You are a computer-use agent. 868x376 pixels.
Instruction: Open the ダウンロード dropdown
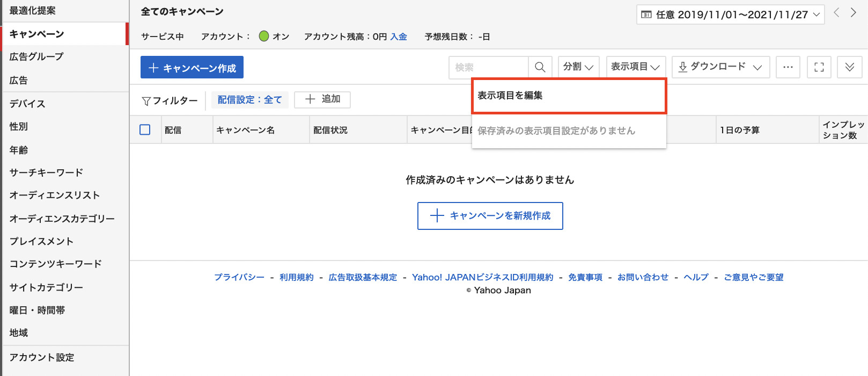[720, 67]
